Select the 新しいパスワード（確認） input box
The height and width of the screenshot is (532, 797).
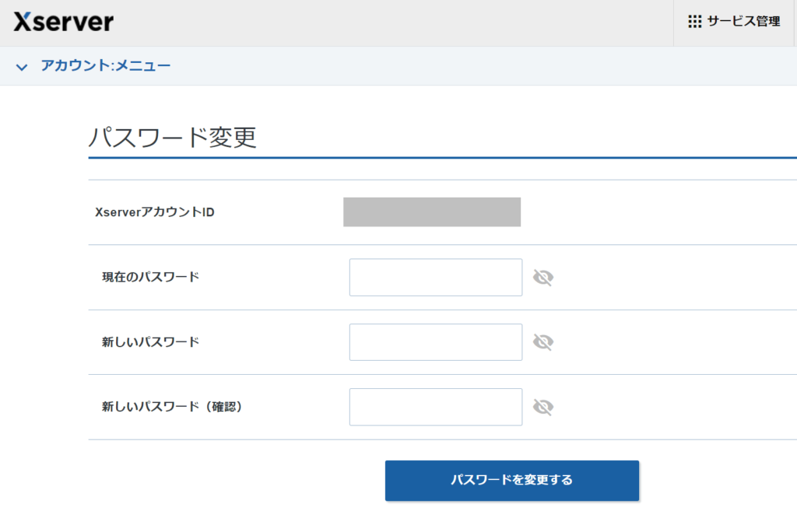tap(435, 407)
